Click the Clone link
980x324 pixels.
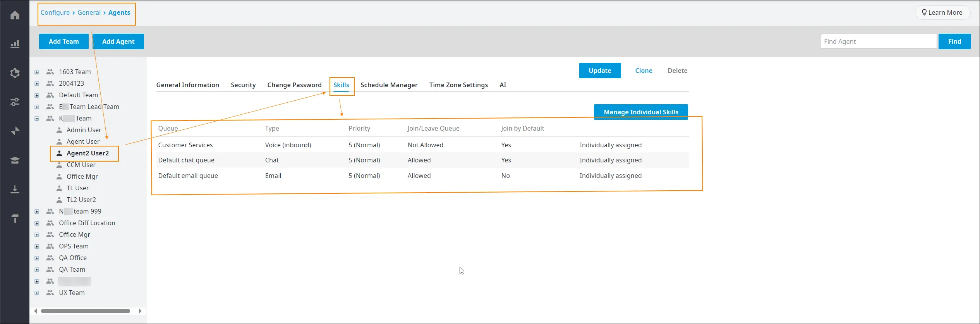(644, 71)
